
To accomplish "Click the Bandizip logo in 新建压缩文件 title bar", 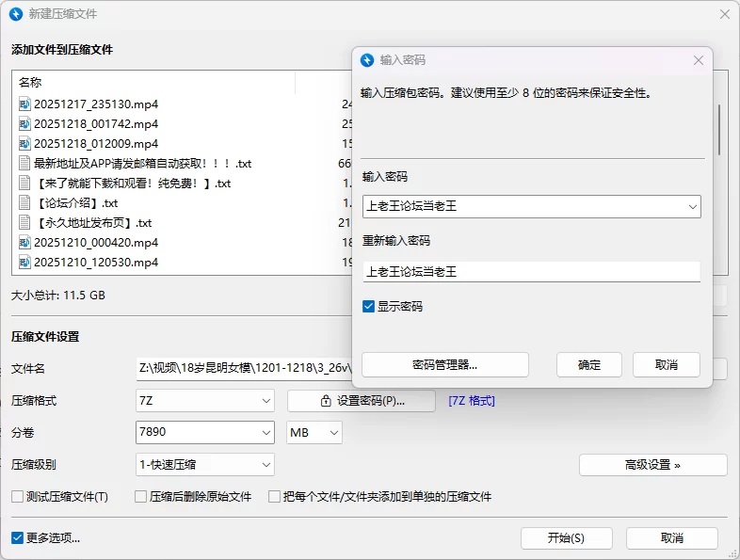I will [15, 14].
